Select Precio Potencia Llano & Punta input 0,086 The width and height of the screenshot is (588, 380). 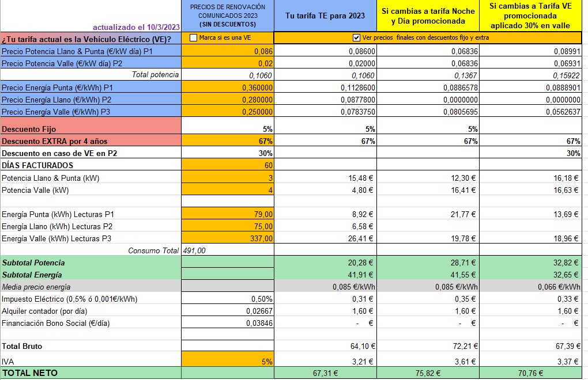[x=228, y=51]
